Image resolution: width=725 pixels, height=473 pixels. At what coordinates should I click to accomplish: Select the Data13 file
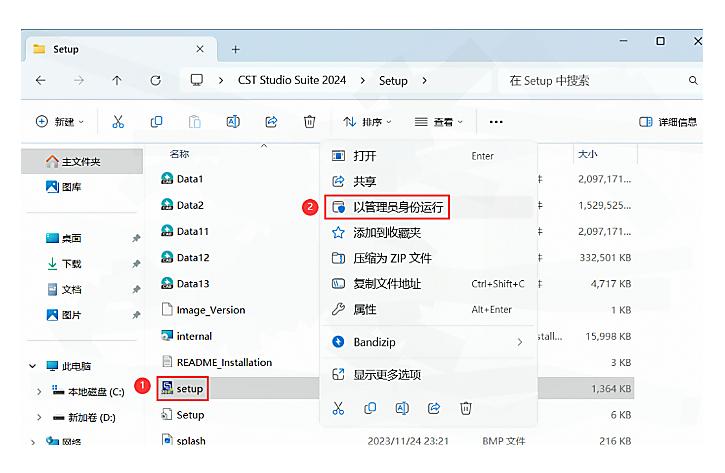tap(185, 283)
